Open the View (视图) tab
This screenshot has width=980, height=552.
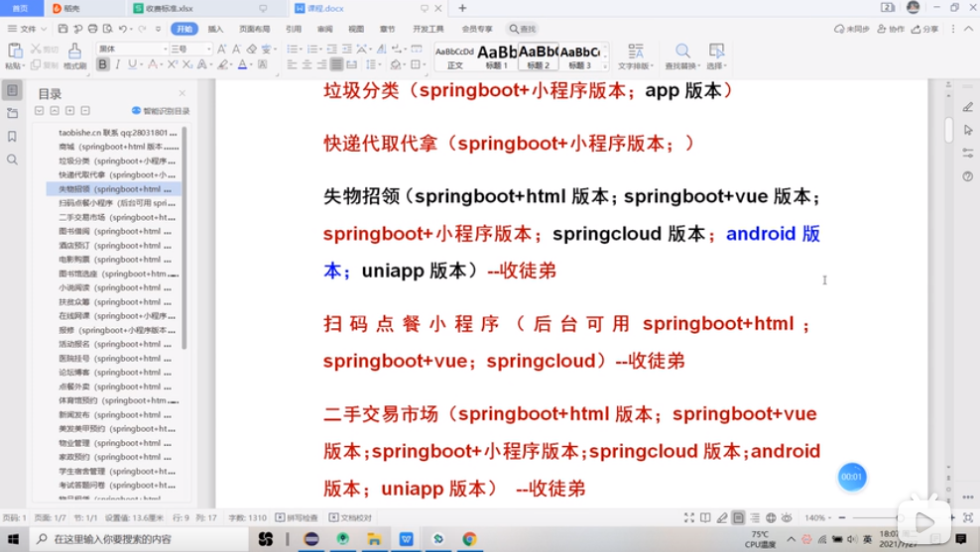coord(356,29)
